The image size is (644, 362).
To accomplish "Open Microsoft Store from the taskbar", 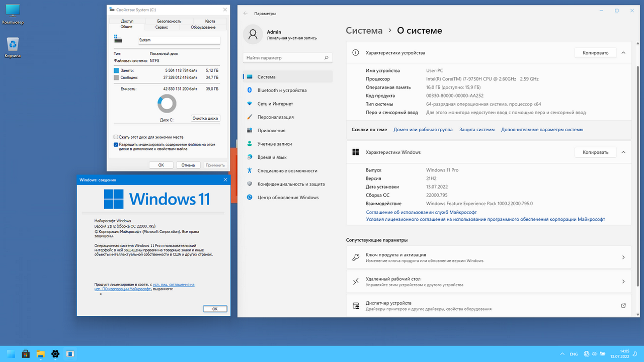I will click(26, 354).
